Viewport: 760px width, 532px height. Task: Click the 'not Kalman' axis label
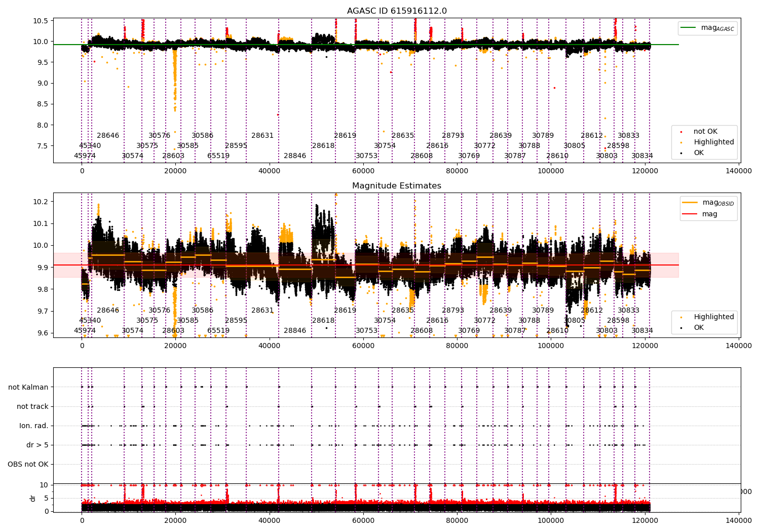(x=28, y=387)
